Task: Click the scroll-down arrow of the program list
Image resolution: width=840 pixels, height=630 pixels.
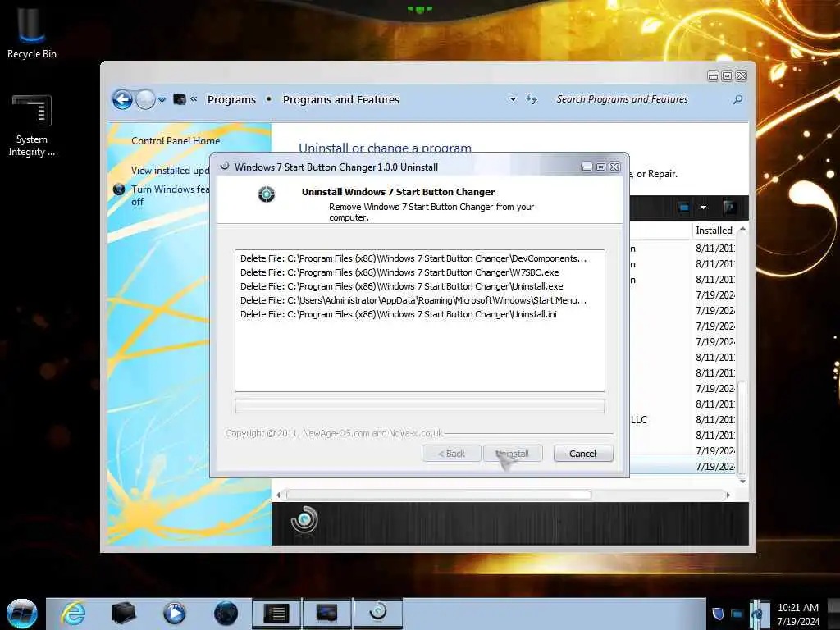Action: pos(742,481)
